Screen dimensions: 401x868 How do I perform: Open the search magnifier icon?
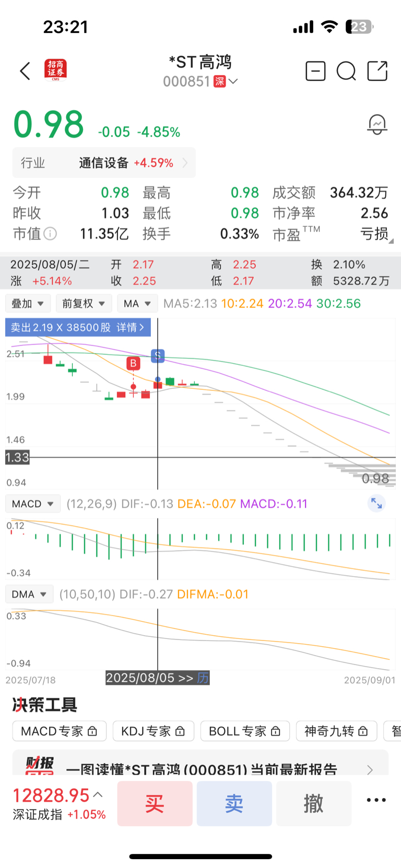coord(346,71)
